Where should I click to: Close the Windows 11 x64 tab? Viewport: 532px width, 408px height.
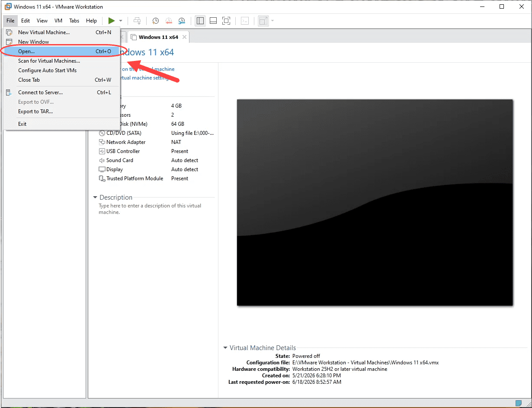[x=185, y=37]
